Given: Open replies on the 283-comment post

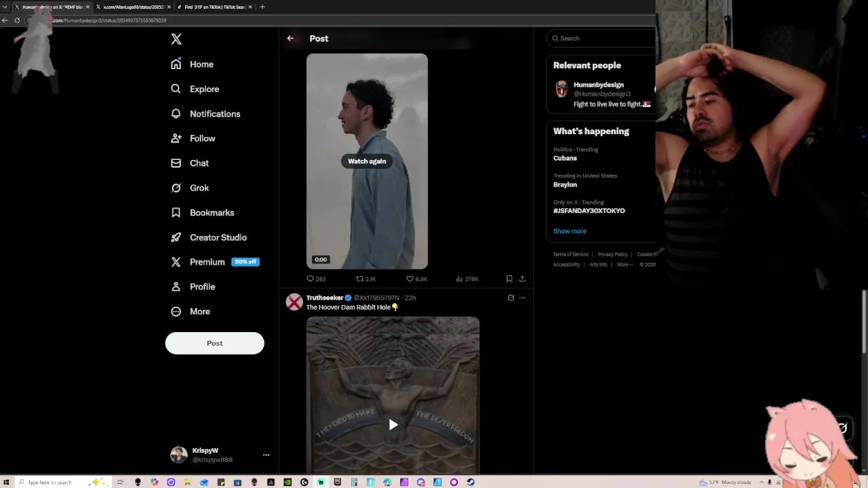Looking at the screenshot, I should tap(316, 279).
